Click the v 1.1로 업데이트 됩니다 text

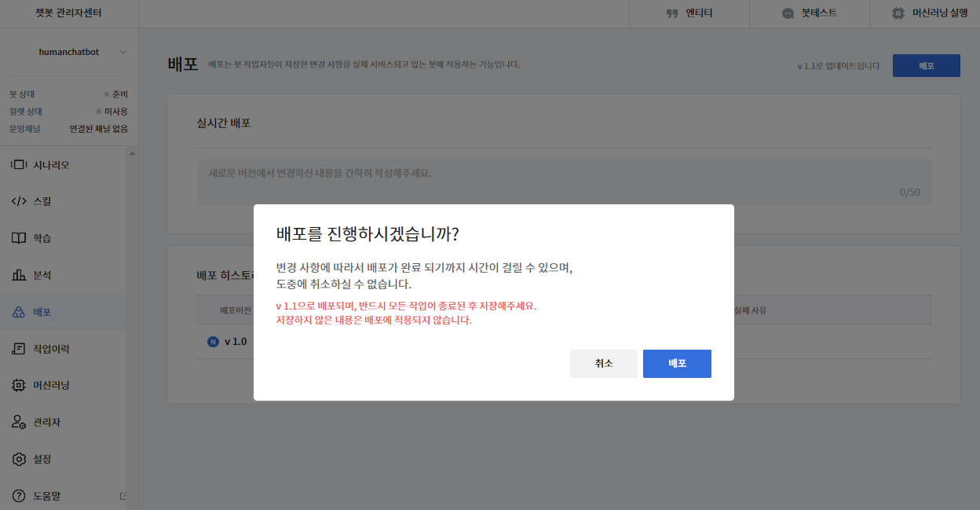click(x=839, y=66)
